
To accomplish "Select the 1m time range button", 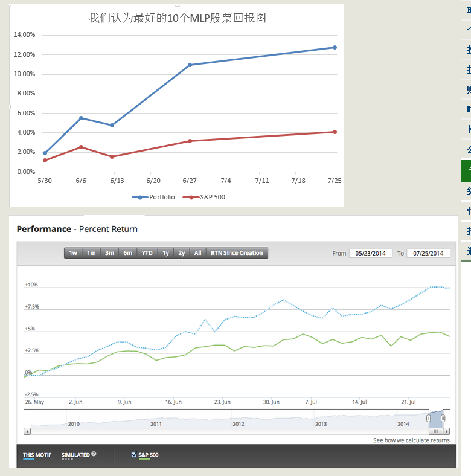I will point(91,253).
